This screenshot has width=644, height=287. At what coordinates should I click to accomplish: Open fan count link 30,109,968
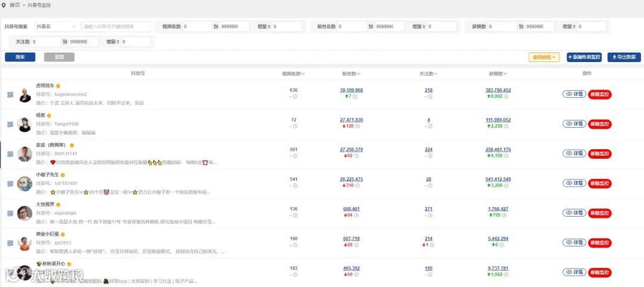pyautogui.click(x=352, y=91)
